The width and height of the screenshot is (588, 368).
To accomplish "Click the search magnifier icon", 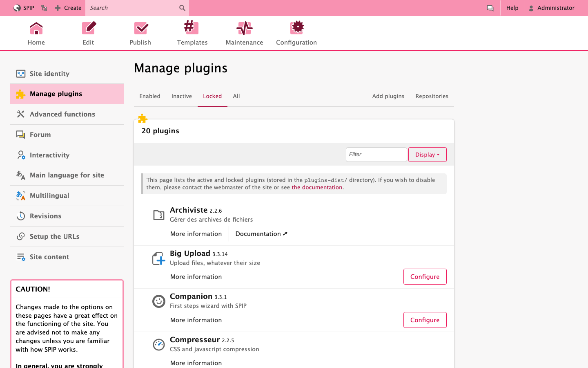I will (x=182, y=8).
